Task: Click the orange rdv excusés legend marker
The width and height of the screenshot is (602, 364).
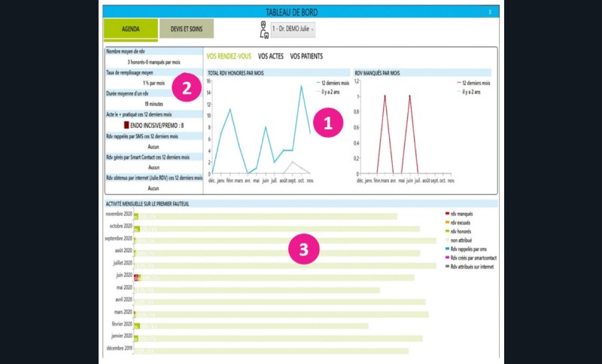Action: pos(447,222)
